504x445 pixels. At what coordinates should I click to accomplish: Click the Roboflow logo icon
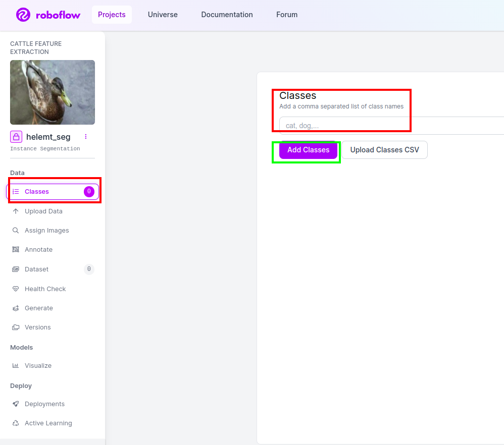point(23,15)
